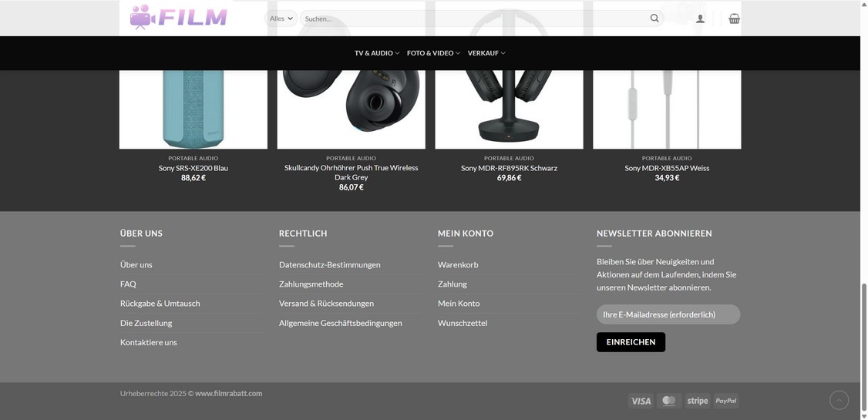Click the page vertical scrollbar thumb
868x420 pixels.
(x=864, y=347)
